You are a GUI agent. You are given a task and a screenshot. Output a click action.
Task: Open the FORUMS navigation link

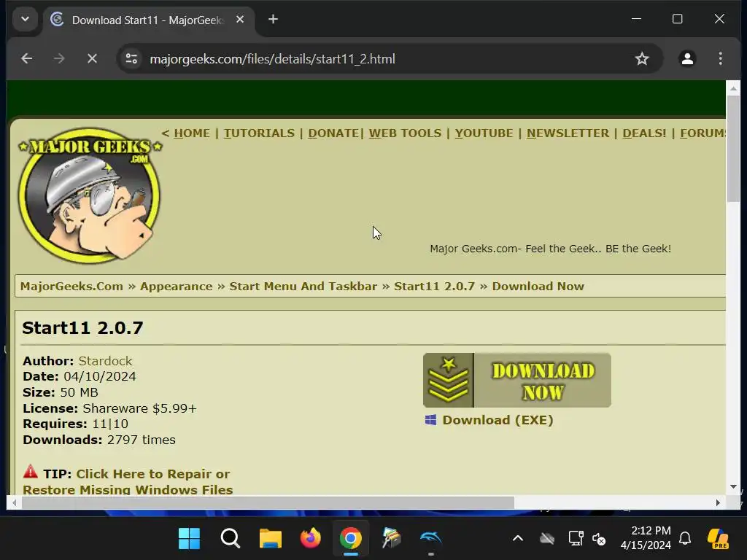click(703, 133)
